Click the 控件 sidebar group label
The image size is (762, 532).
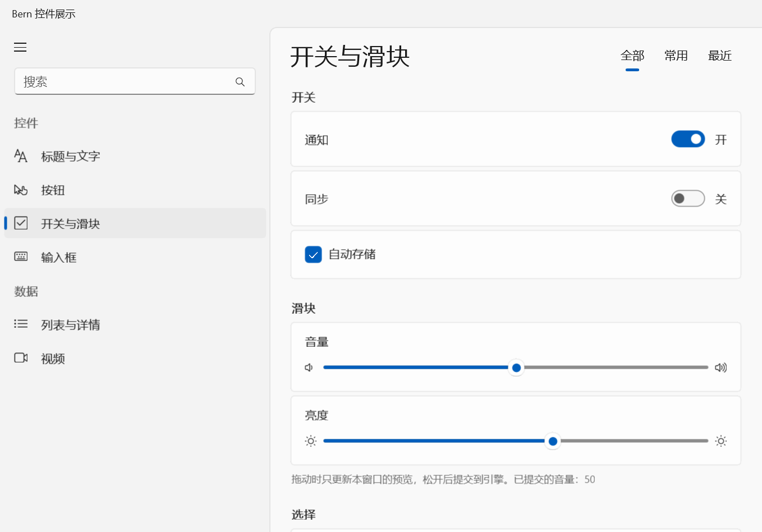26,123
